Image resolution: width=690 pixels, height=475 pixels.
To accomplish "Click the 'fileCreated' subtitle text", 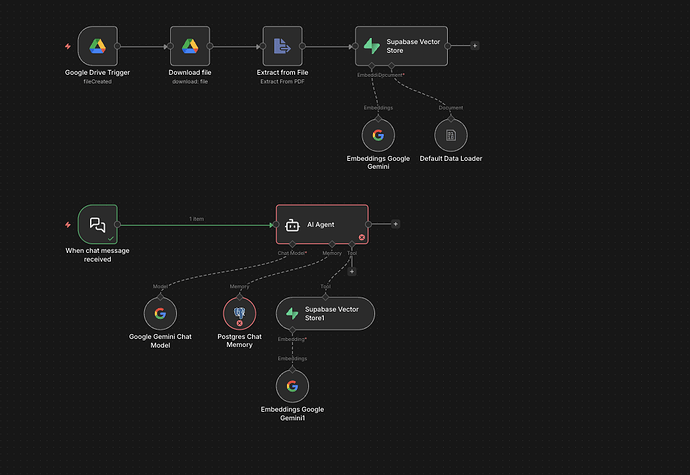I will click(x=97, y=81).
